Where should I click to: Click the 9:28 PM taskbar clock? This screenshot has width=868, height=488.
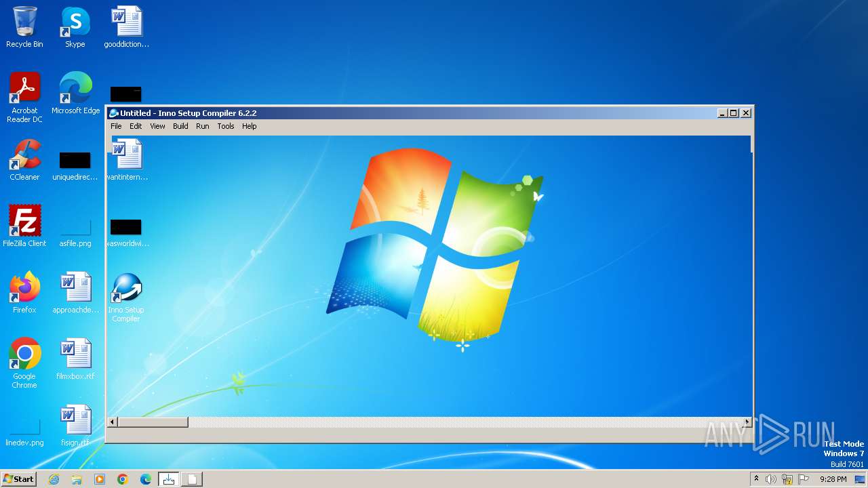point(833,479)
